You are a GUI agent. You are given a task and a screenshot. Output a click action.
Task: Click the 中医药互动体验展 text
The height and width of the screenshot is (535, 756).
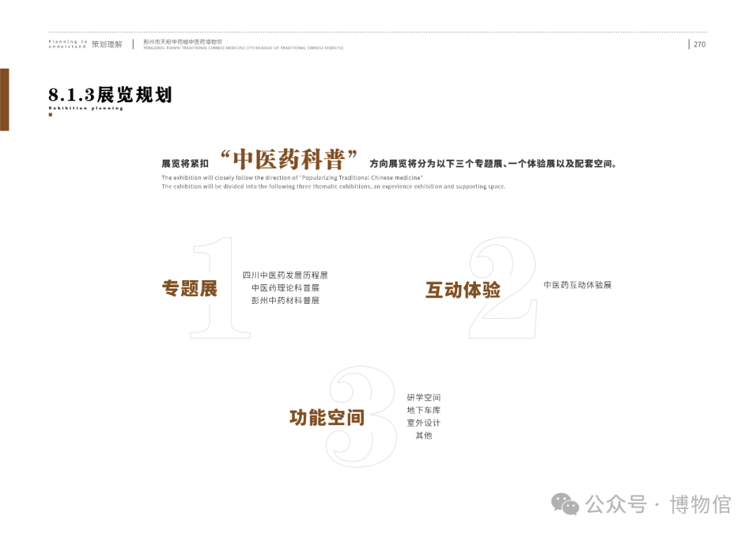tap(577, 285)
